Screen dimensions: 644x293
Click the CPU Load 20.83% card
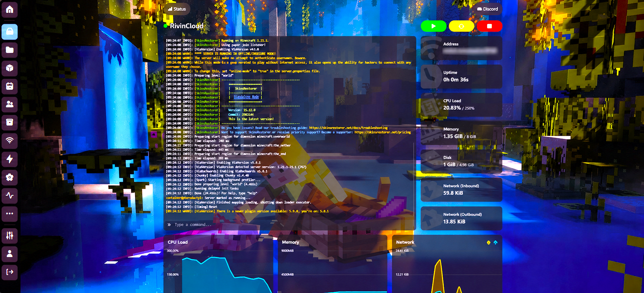(461, 105)
